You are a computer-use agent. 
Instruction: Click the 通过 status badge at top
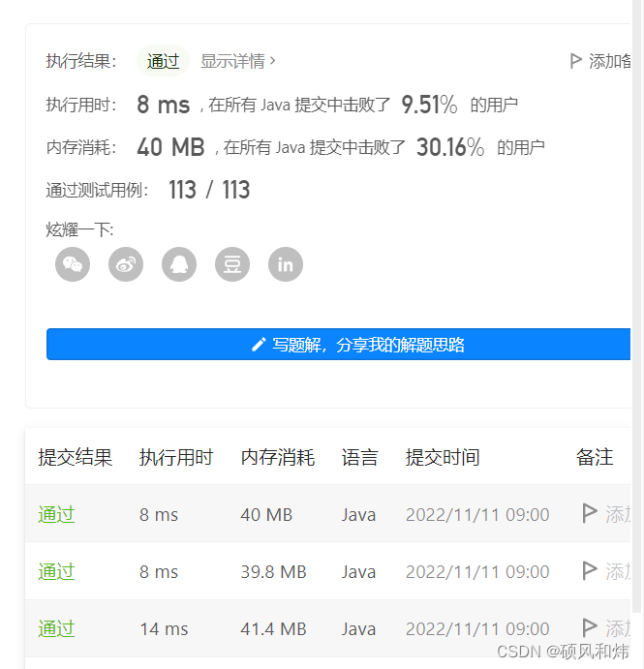163,61
